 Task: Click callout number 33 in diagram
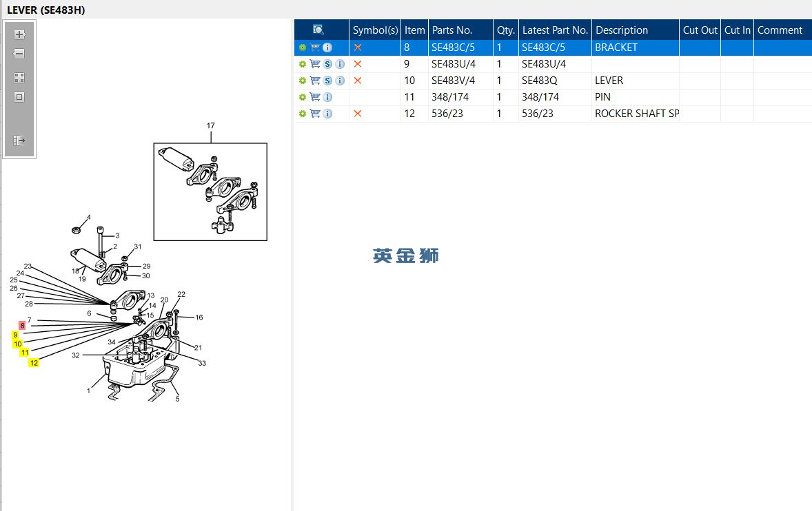[202, 363]
